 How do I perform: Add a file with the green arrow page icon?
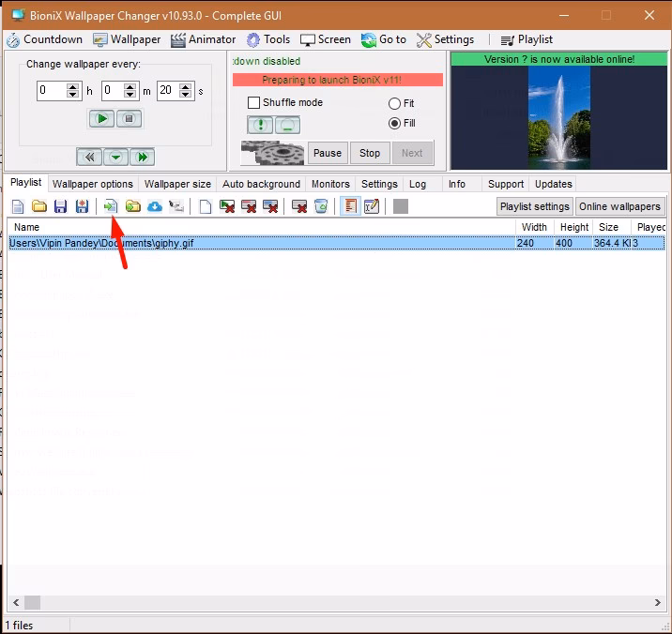point(111,207)
